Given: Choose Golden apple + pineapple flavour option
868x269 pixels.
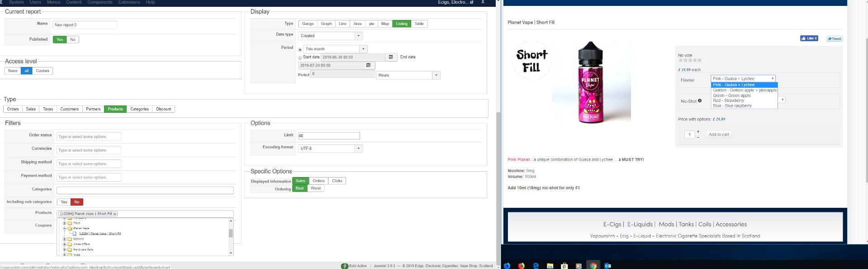Looking at the screenshot, I should 745,90.
